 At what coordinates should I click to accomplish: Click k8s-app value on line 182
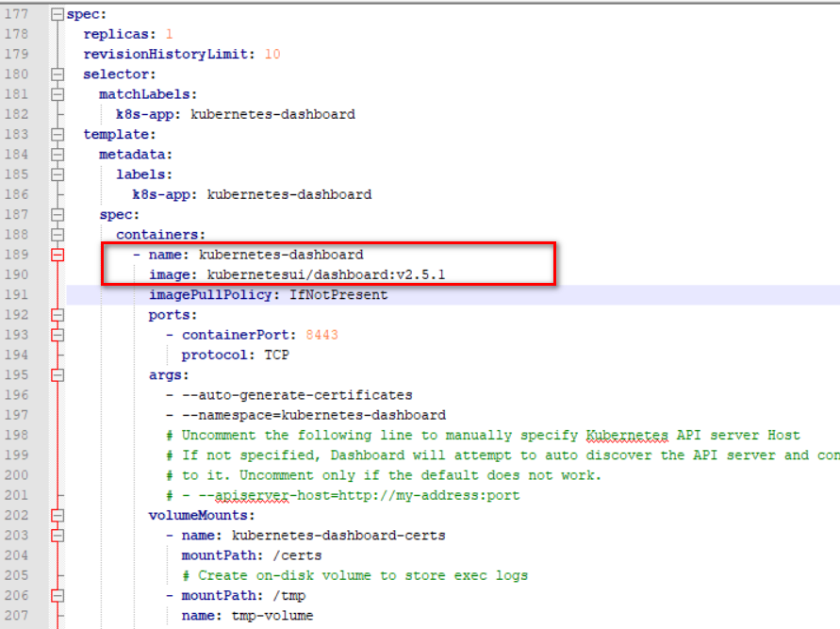pos(272,115)
